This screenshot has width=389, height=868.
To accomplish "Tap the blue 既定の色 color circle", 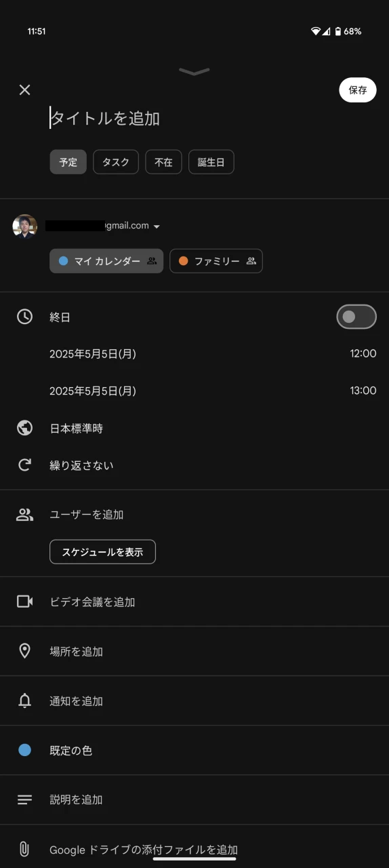I will [25, 750].
